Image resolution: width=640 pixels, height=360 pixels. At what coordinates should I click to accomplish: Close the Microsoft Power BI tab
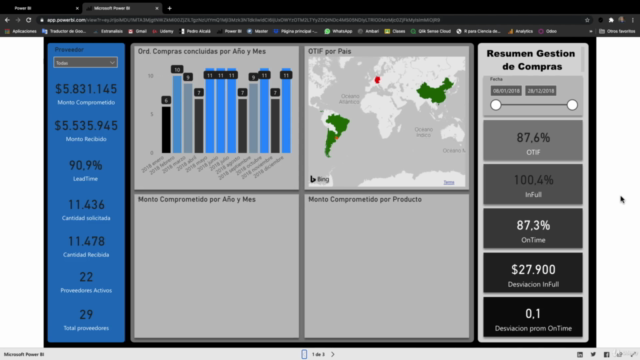[x=157, y=8]
